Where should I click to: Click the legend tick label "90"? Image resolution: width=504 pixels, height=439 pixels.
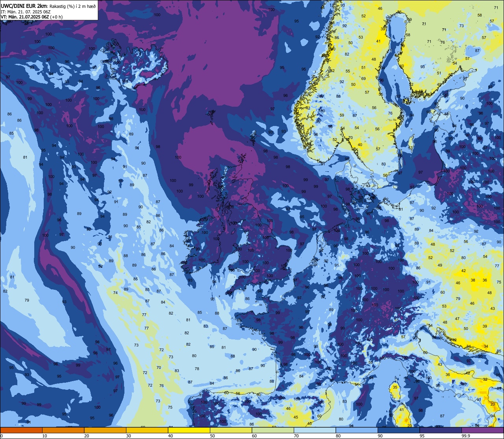[380, 436]
